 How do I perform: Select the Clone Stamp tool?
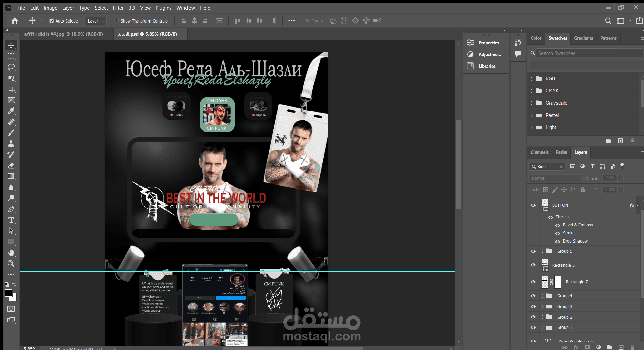coord(11,144)
